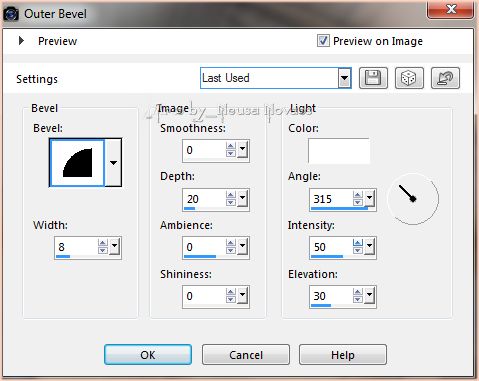This screenshot has height=381, width=479.
Task: Open the Bevel shape dropdown arrow
Action: point(113,163)
